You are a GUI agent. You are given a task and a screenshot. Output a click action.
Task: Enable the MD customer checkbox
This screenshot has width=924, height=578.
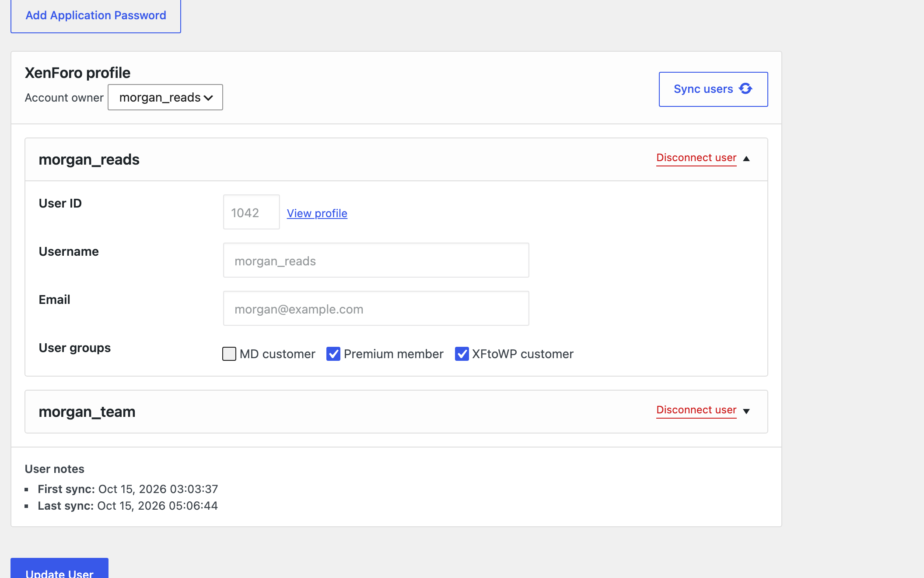point(229,354)
